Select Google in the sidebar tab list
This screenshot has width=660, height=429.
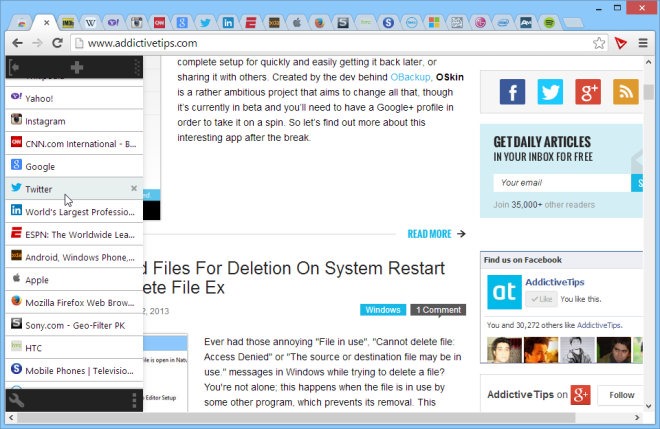[74, 166]
